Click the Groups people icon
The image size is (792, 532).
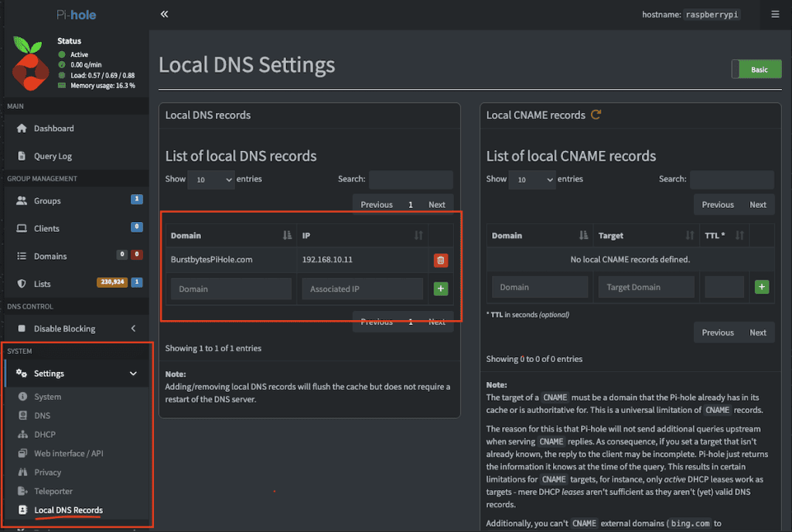pos(22,200)
